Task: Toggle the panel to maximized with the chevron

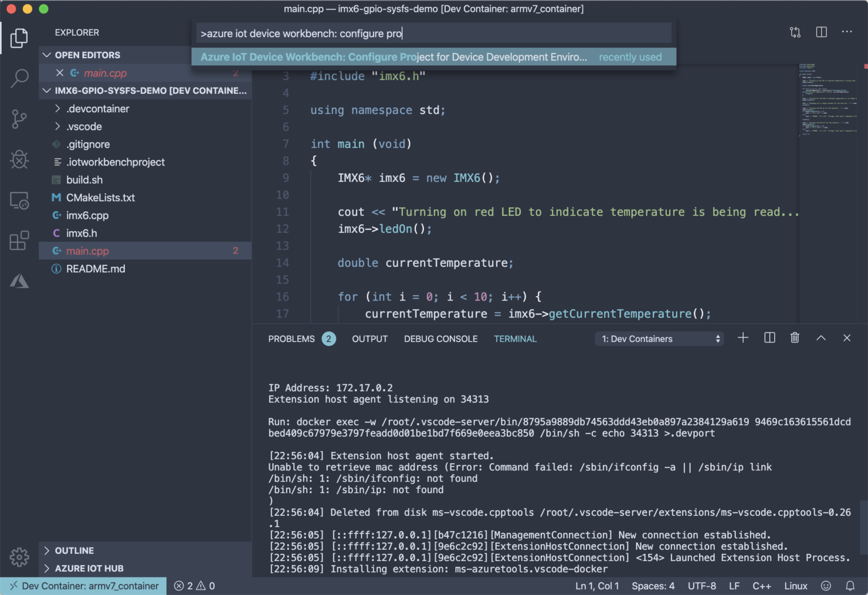Action: pos(821,338)
